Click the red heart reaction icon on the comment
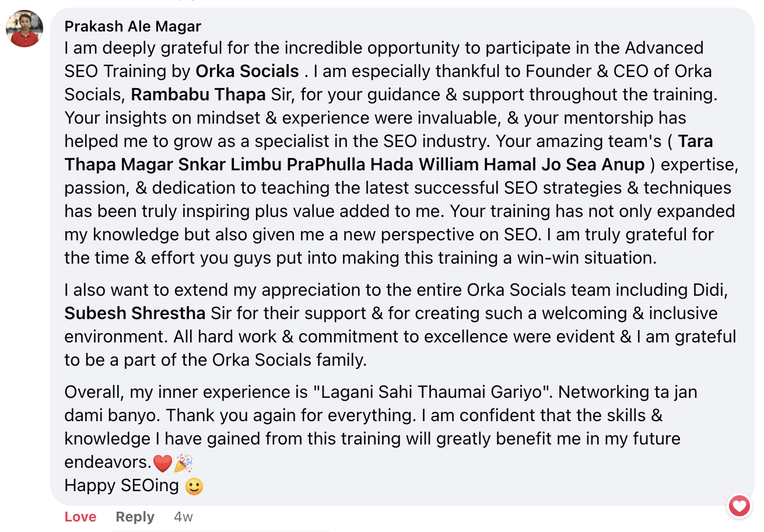764x532 pixels. click(739, 505)
